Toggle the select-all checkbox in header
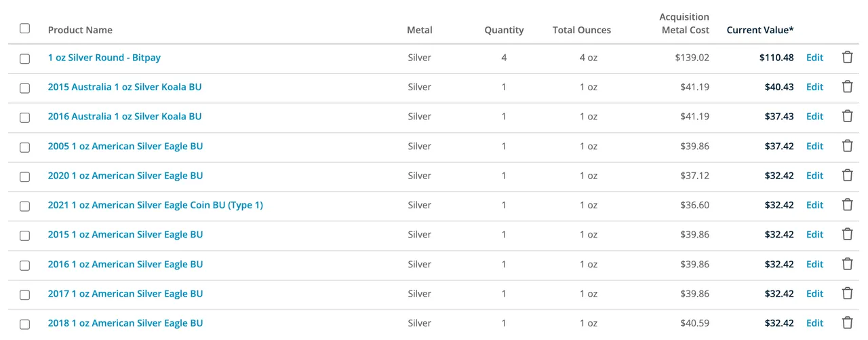This screenshot has width=868, height=340. (x=25, y=29)
